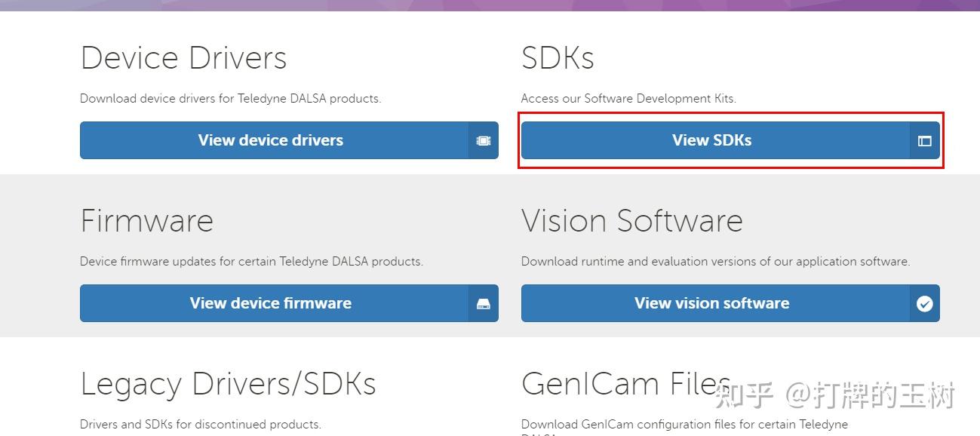The width and height of the screenshot is (980, 436).
Task: Click the View SDKs button
Action: coord(730,140)
